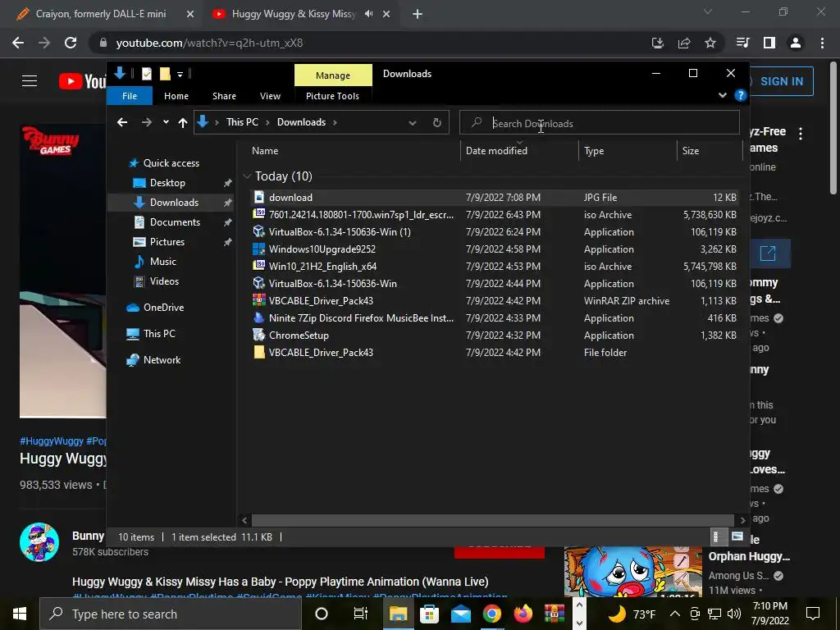Open Customize Quick Access Toolbar dropdown
The image size is (840, 630).
(x=180, y=75)
